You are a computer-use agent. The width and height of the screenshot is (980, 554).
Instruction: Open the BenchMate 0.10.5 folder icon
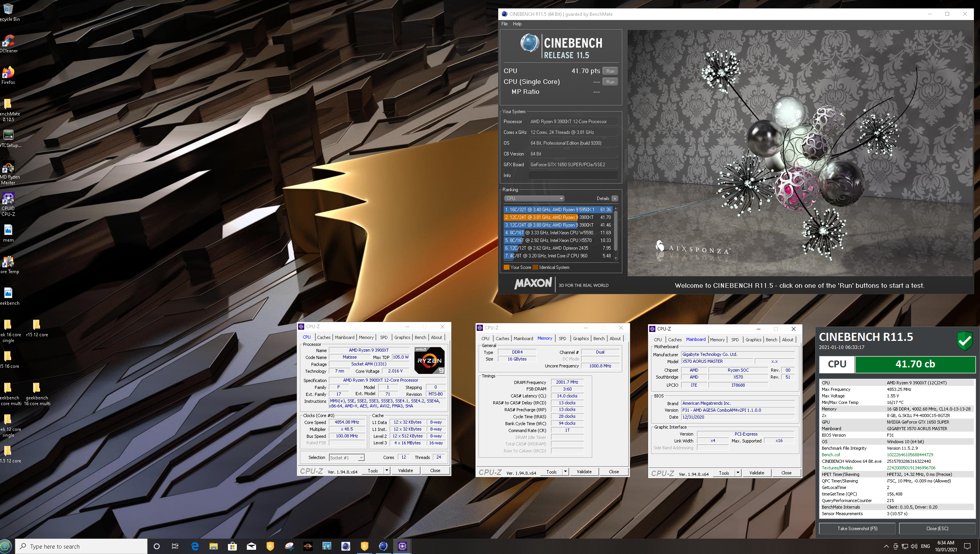8,110
